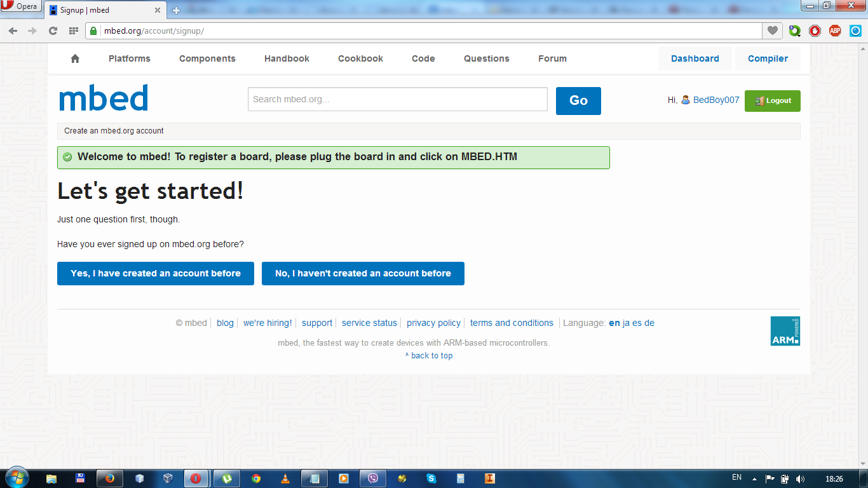The image size is (868, 488).
Task: Focus the Search mbed.org field
Action: tap(397, 99)
